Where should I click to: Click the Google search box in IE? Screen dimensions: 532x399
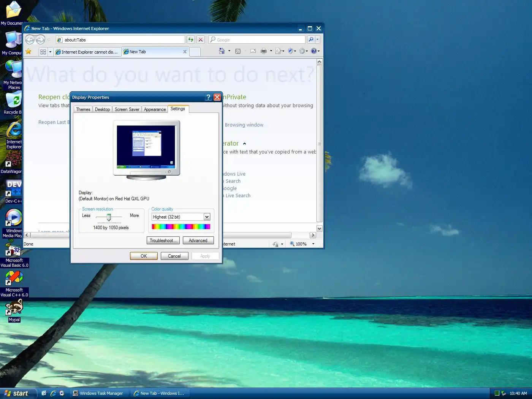[257, 40]
